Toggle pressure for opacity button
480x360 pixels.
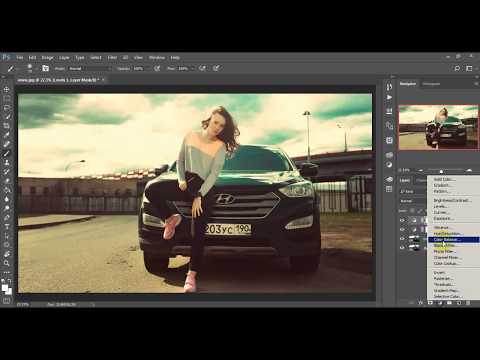[x=157, y=68]
